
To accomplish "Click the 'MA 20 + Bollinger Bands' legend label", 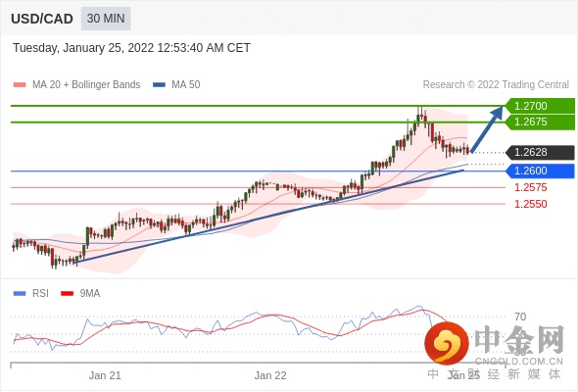I will (x=86, y=85).
